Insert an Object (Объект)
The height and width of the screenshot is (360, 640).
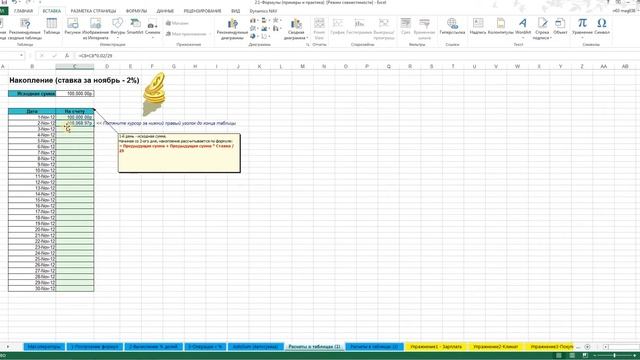pos(560,26)
